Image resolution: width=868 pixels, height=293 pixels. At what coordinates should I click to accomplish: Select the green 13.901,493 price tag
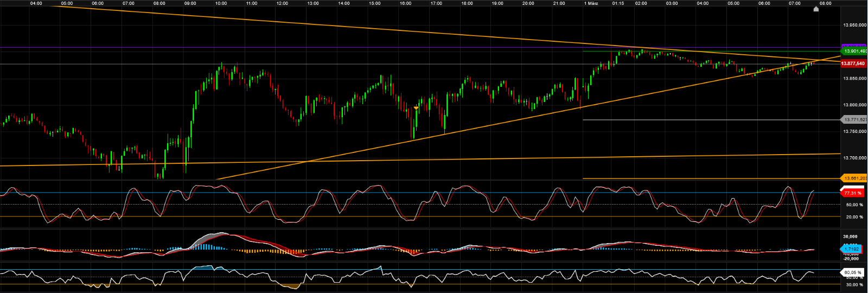[x=853, y=51]
